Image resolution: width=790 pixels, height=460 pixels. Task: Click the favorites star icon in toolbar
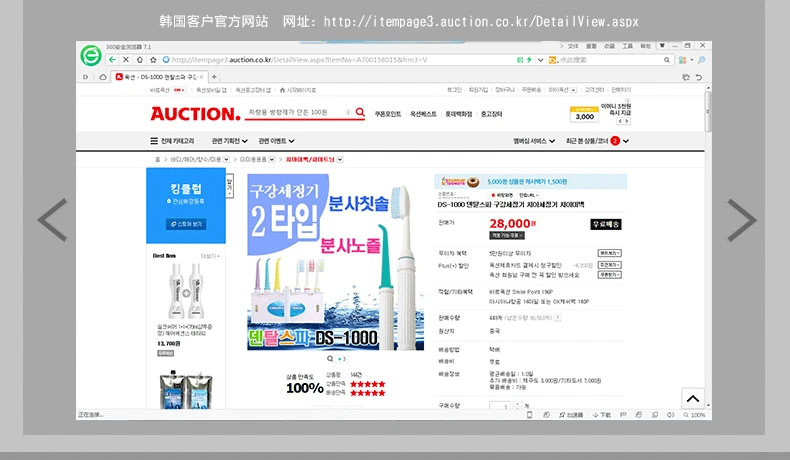153,59
